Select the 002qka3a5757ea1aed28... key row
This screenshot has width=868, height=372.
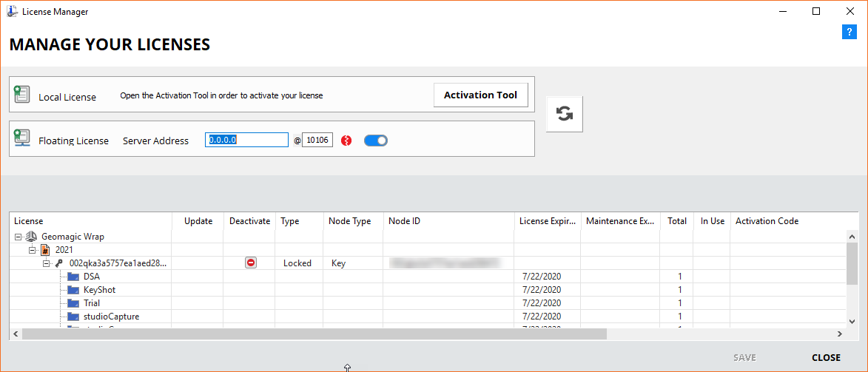pos(428,263)
